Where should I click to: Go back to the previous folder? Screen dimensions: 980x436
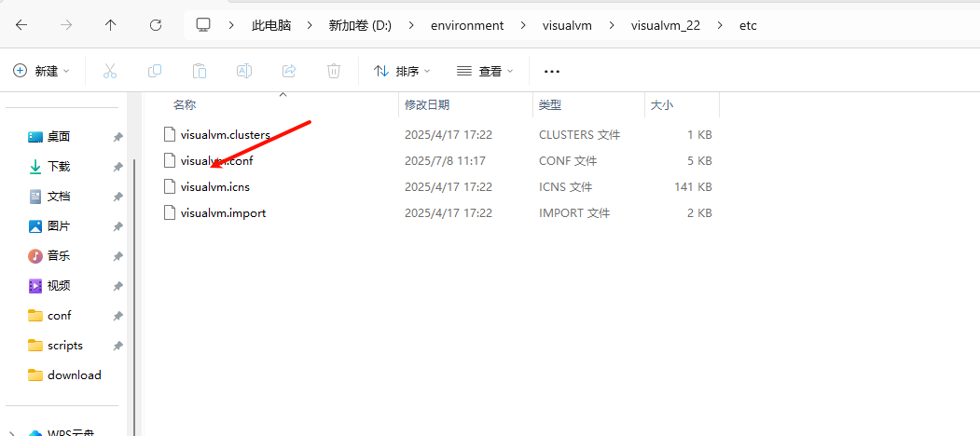[21, 25]
